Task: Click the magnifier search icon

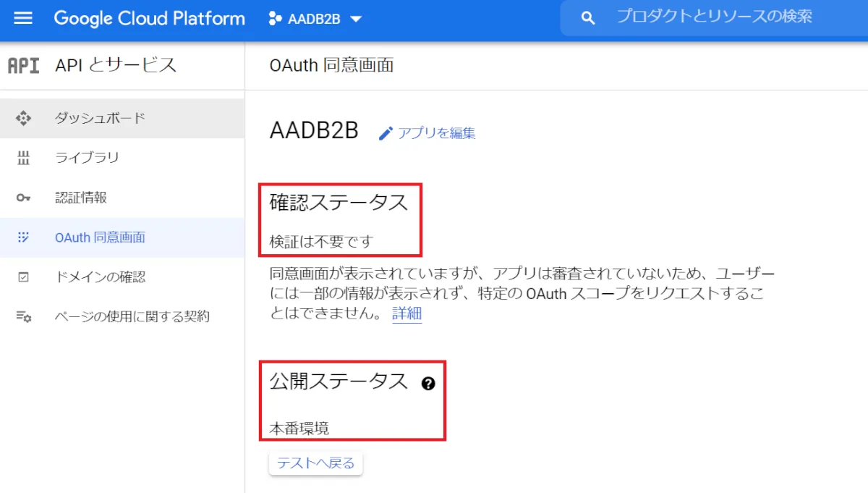Action: click(x=588, y=19)
